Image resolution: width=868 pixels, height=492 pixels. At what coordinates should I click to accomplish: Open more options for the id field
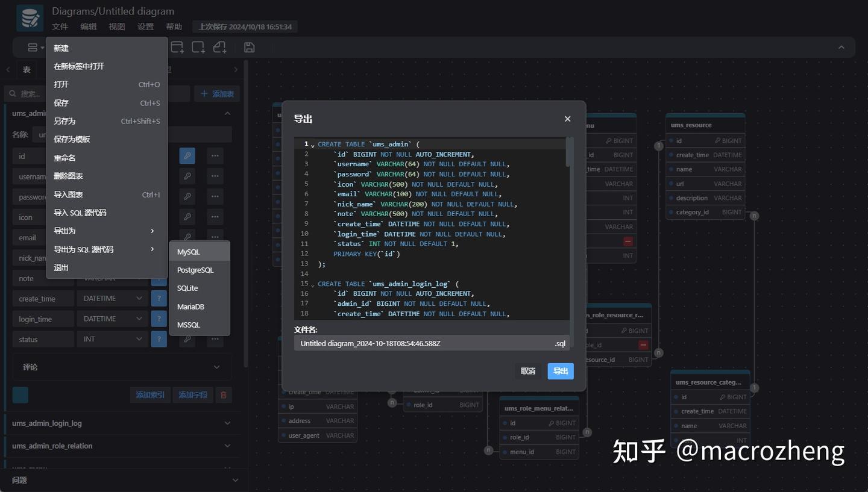(215, 156)
